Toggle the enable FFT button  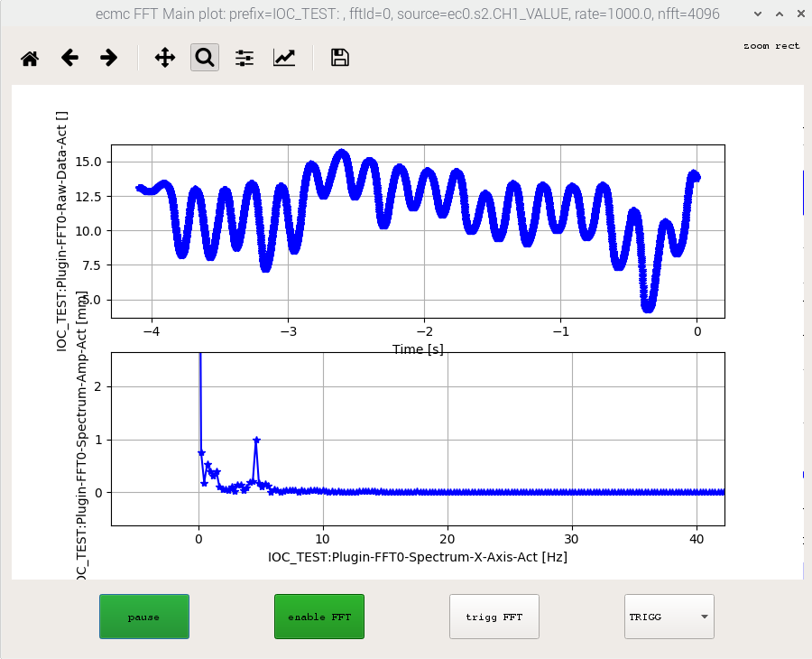click(319, 617)
